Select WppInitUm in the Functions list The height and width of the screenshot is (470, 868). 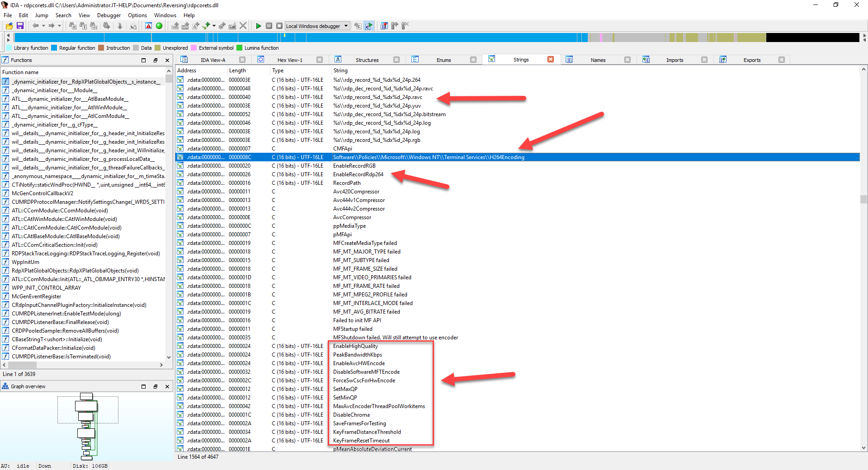(x=25, y=262)
